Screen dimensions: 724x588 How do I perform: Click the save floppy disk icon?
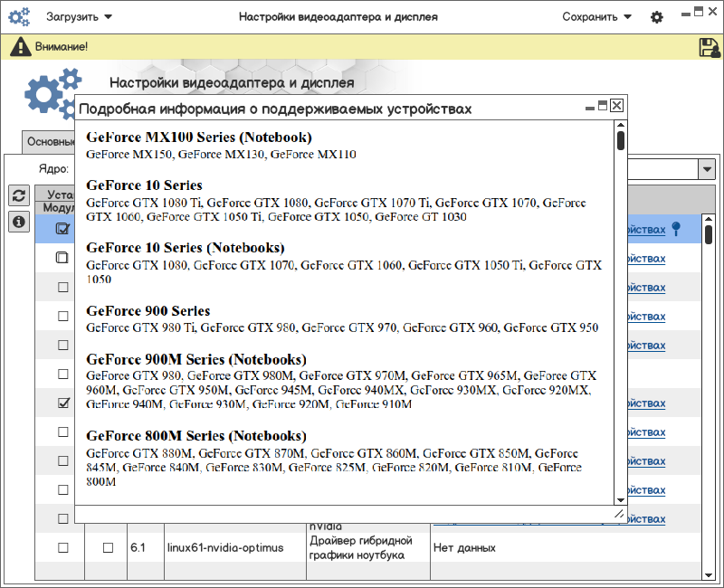[x=709, y=47]
